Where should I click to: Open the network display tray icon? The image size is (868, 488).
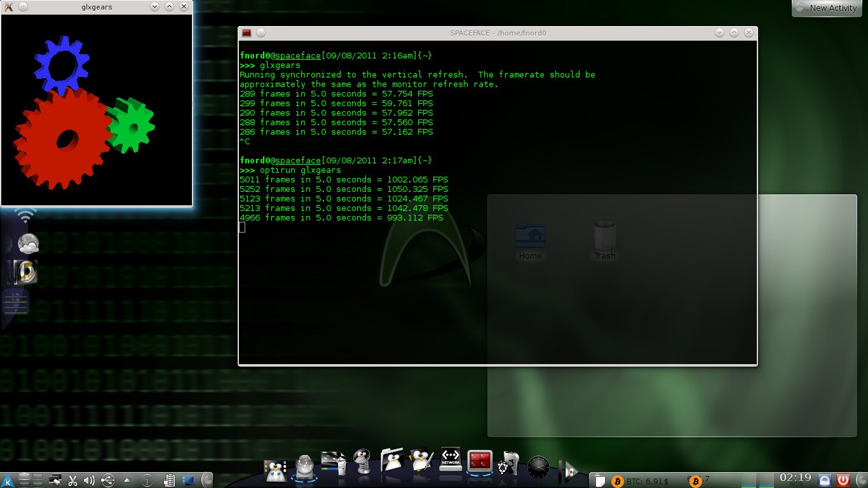(55, 480)
